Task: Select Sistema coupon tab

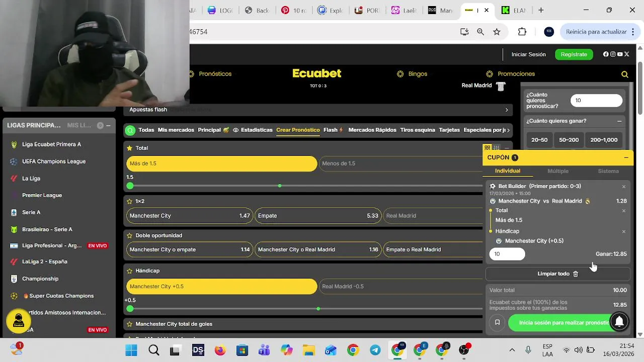Action: click(x=608, y=171)
